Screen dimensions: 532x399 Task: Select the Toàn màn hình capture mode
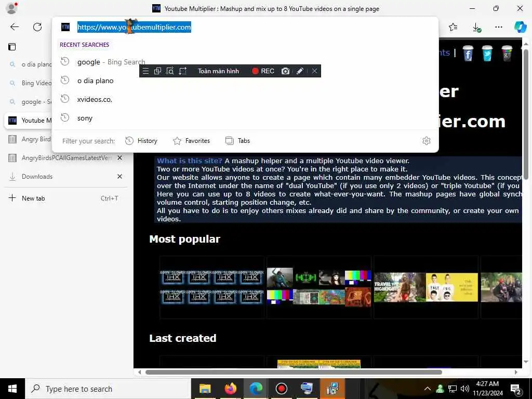[x=219, y=71]
